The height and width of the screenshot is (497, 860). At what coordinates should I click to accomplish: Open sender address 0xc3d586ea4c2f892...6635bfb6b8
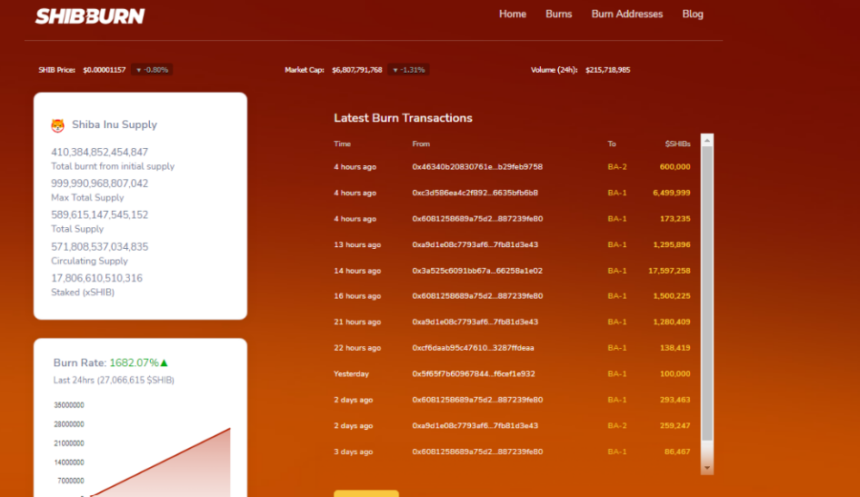tap(474, 193)
